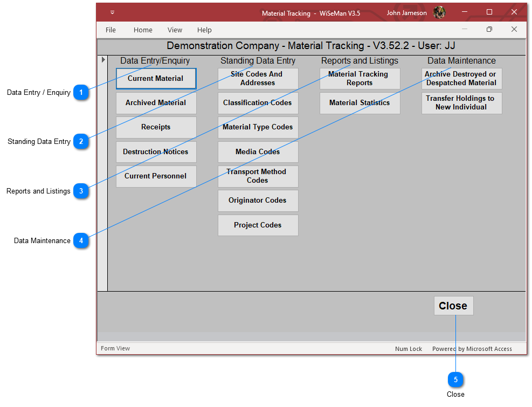Minimize the inner form window
Image resolution: width=532 pixels, height=407 pixels.
(x=465, y=30)
